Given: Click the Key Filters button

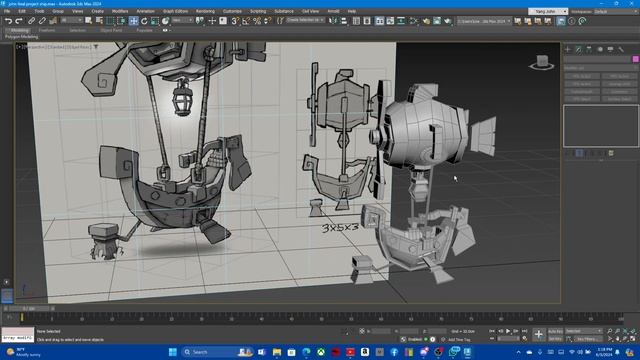Looking at the screenshot, I should [587, 339].
